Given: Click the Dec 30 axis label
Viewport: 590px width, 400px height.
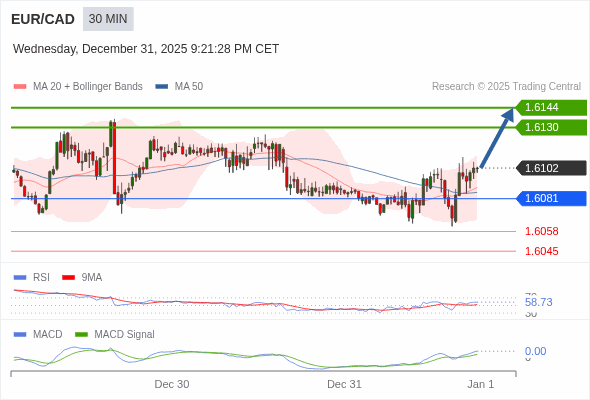Looking at the screenshot, I should coord(172,384).
